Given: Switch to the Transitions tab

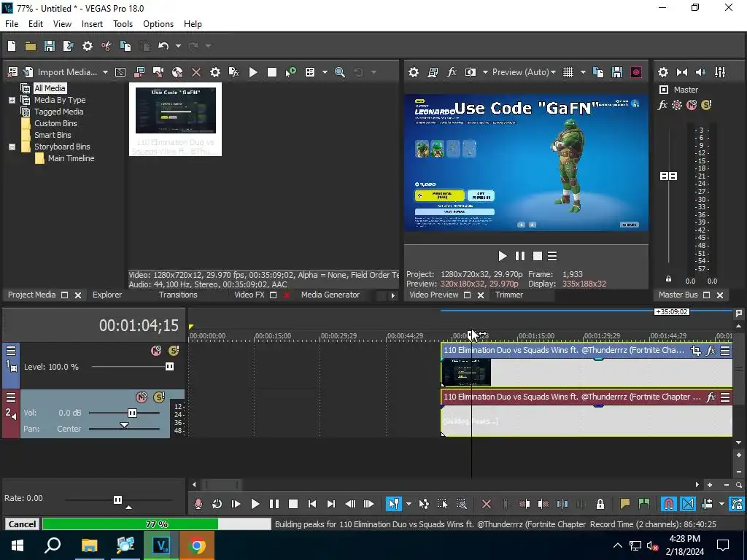Looking at the screenshot, I should click(178, 295).
